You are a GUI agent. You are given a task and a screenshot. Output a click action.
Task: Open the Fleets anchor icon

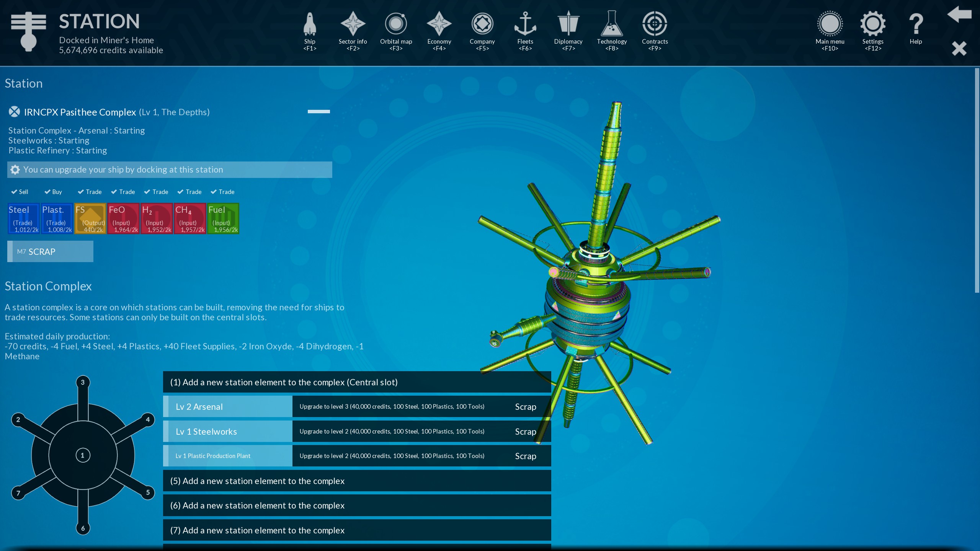pos(525,24)
